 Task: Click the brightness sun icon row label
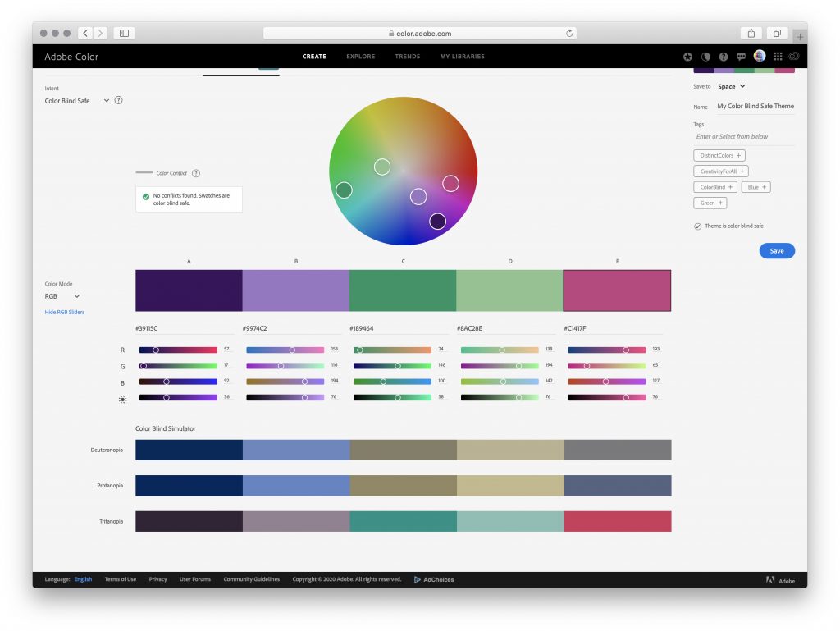pos(123,399)
